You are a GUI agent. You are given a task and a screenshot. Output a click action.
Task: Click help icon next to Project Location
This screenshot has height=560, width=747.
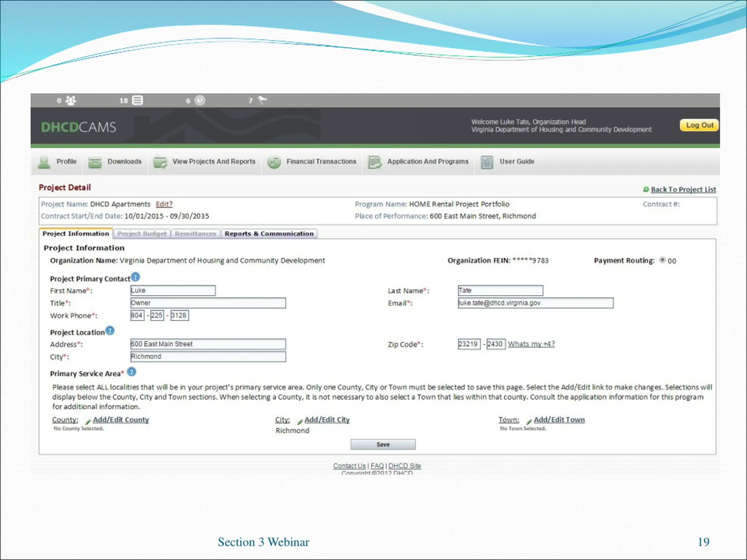point(110,330)
